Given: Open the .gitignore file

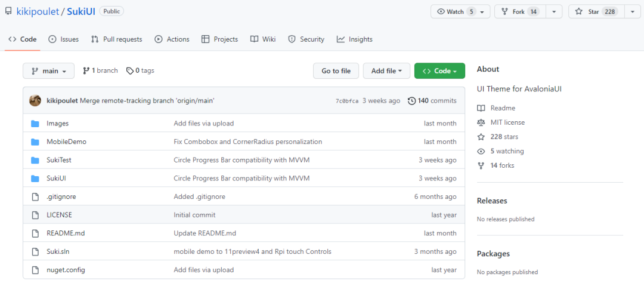Looking at the screenshot, I should tap(61, 196).
